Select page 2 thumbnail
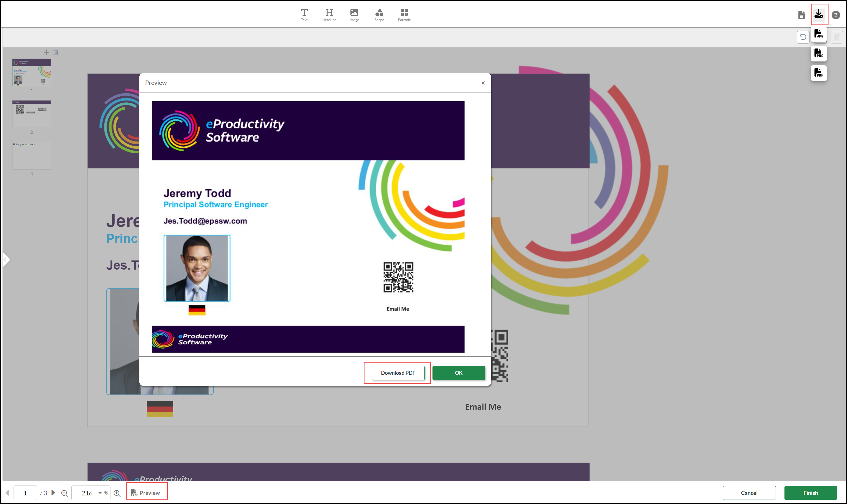 [x=32, y=114]
